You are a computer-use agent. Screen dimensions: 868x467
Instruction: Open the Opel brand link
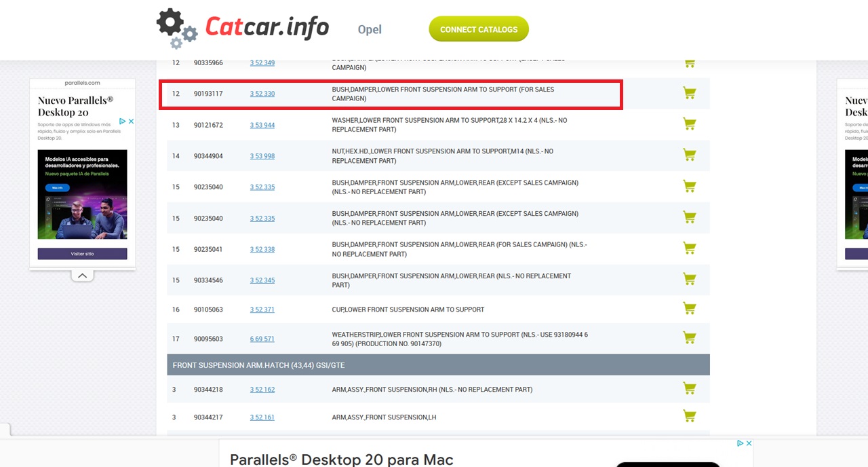(x=370, y=30)
